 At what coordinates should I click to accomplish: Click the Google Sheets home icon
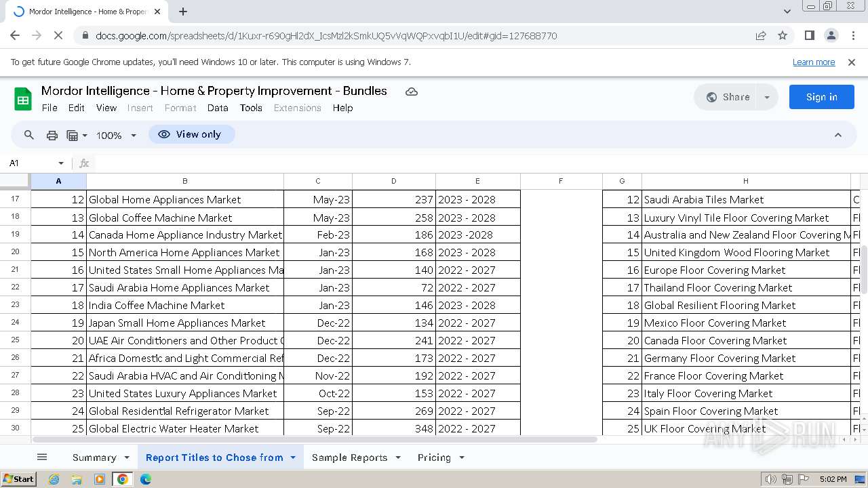[x=23, y=99]
